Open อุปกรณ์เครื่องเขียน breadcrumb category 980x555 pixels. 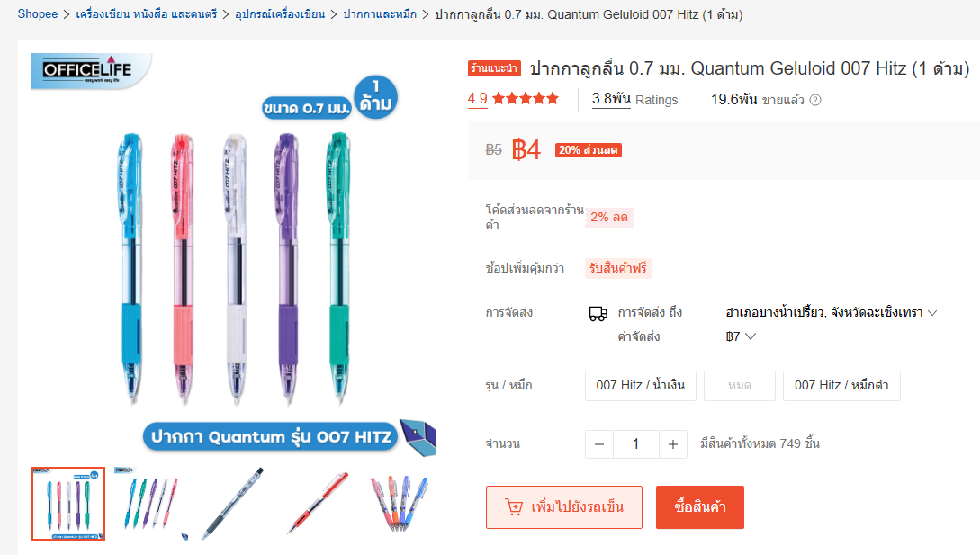280,13
